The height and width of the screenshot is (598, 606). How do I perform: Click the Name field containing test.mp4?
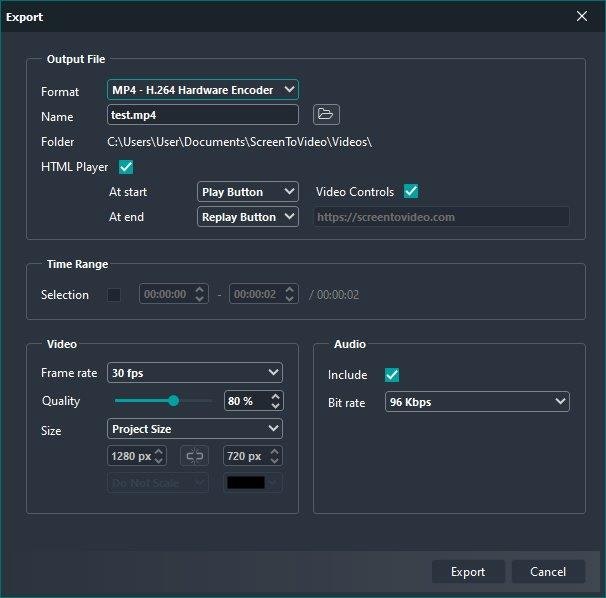pyautogui.click(x=203, y=114)
